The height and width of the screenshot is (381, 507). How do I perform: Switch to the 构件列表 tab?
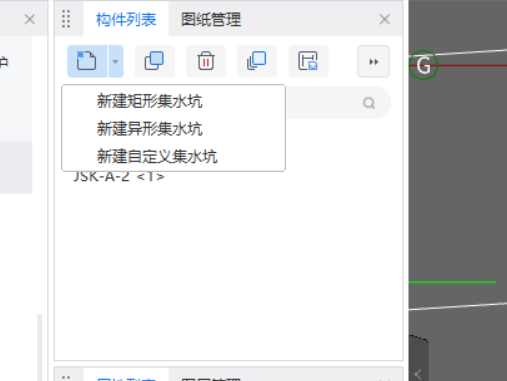(126, 19)
